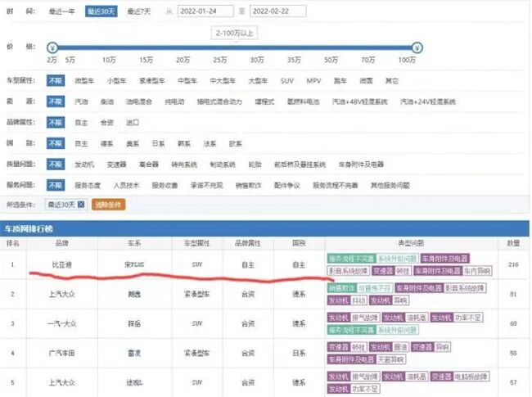The height and width of the screenshot is (397, 532).
Task: Filter by 承诺不兑现 service issue
Action: [206, 185]
